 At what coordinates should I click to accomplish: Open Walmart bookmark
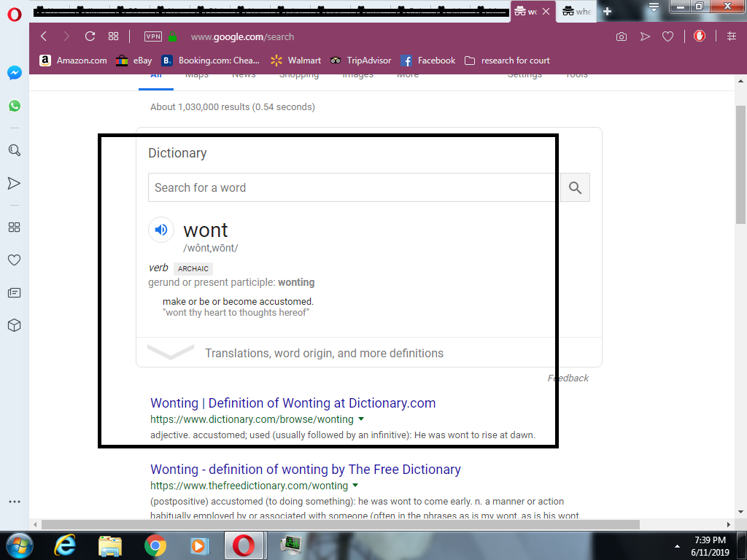[296, 61]
